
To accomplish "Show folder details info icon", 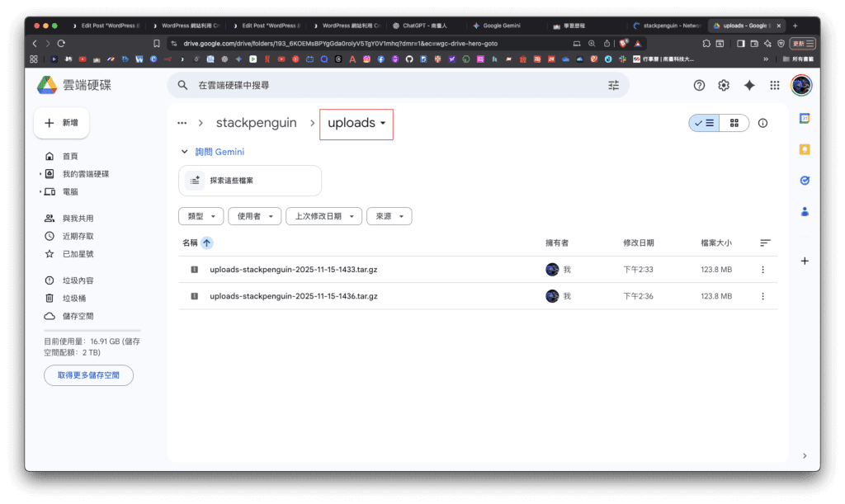I will [762, 123].
